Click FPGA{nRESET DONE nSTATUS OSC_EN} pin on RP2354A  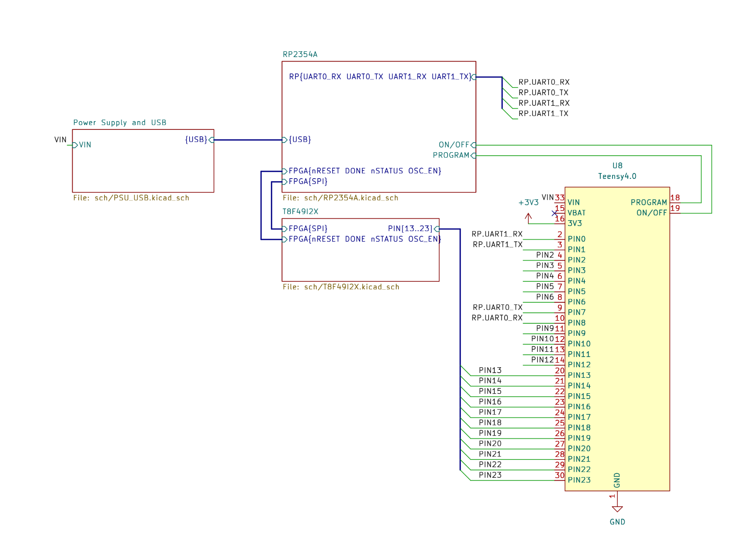coord(362,171)
